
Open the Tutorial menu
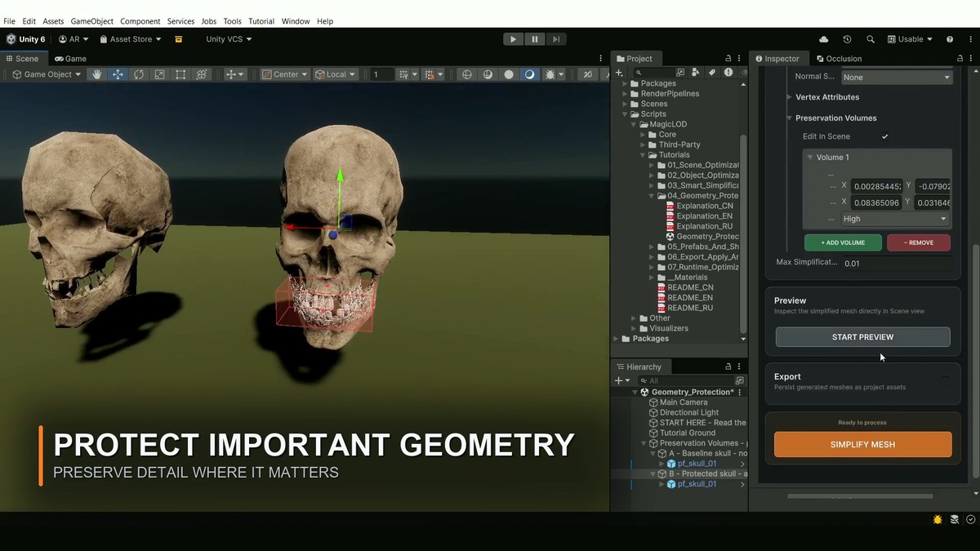pos(261,21)
